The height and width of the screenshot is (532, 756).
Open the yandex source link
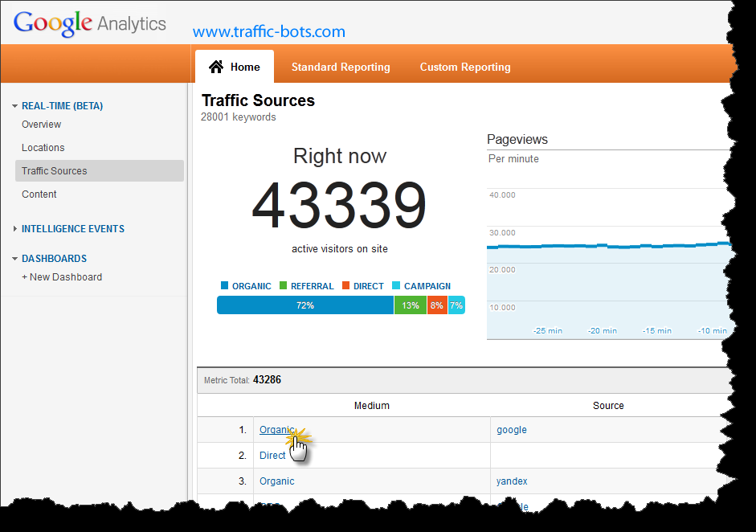point(512,481)
